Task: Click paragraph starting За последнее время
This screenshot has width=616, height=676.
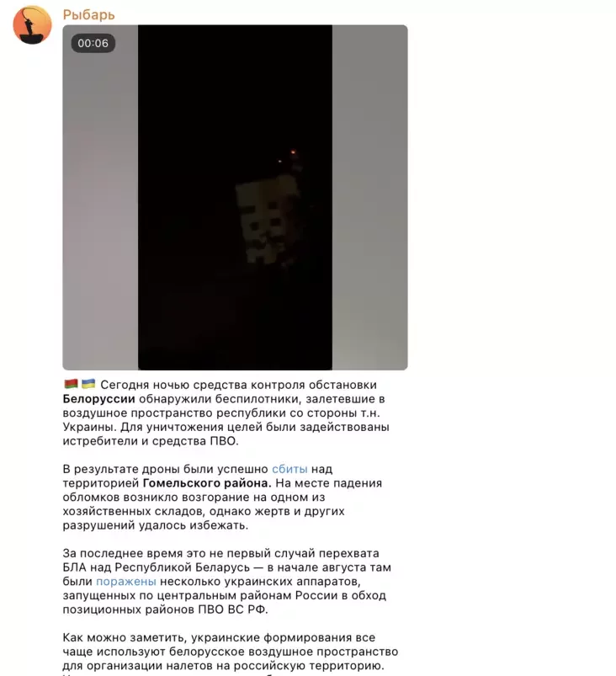Action: pyautogui.click(x=226, y=581)
